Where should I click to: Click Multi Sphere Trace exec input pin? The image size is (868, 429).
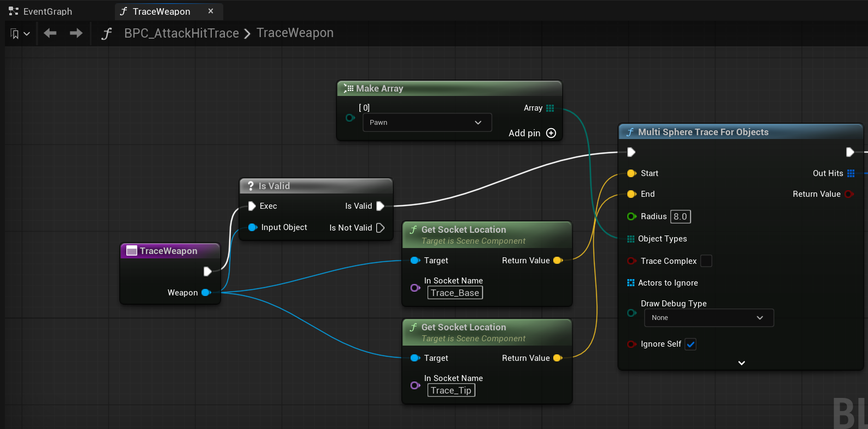(631, 152)
